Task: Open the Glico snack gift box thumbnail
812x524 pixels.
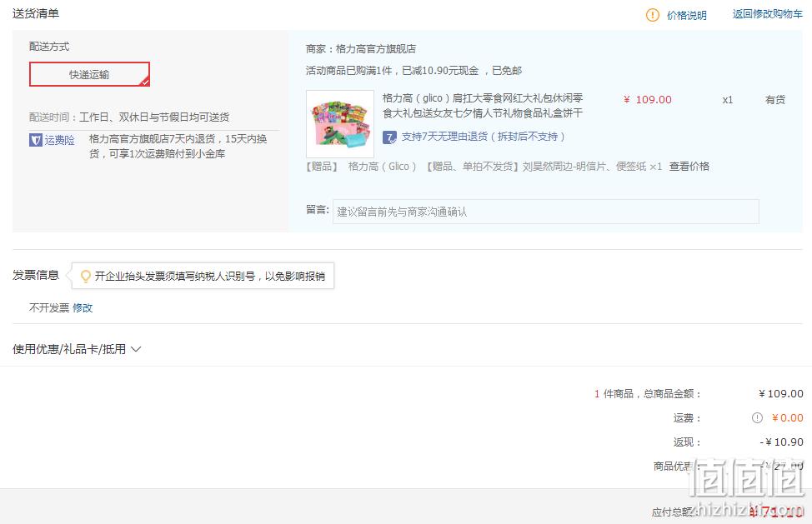Action: tap(339, 124)
